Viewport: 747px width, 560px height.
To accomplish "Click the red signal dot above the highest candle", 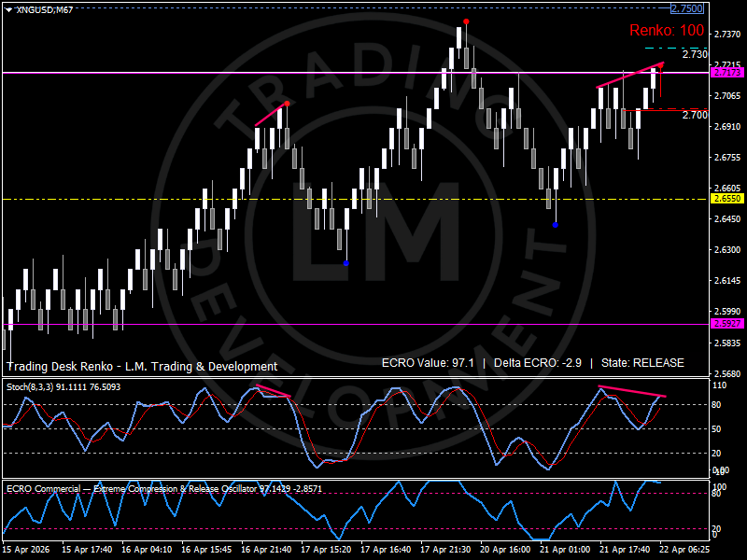I will (x=466, y=21).
